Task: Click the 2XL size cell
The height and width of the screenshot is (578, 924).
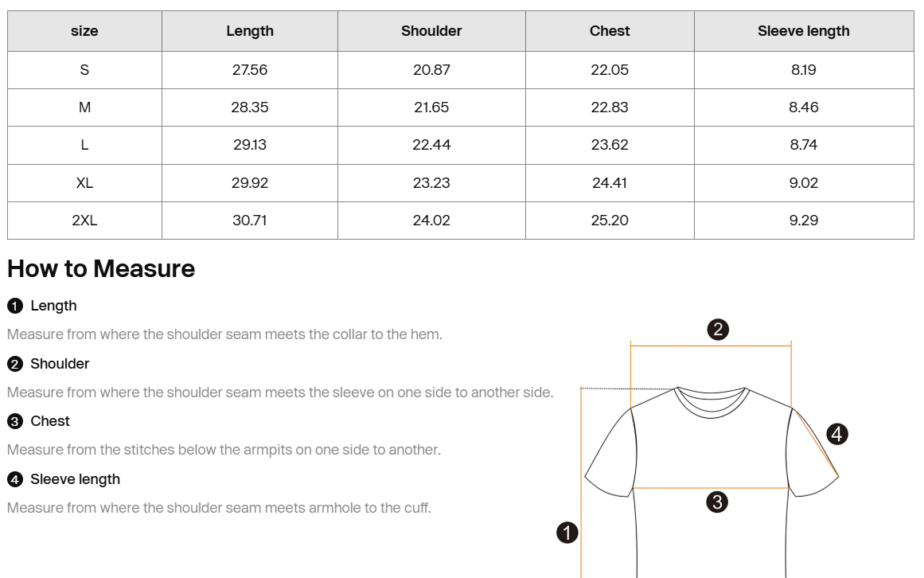Action: (84, 221)
